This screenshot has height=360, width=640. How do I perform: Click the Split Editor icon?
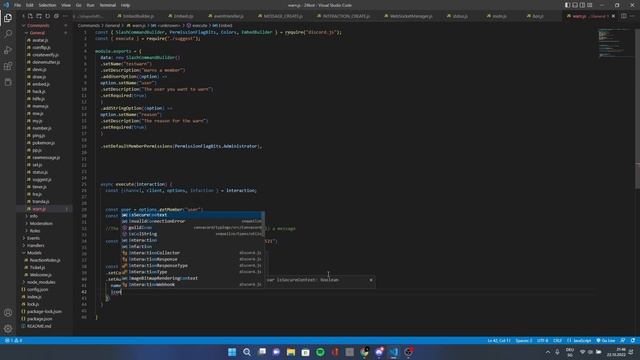(x=624, y=16)
